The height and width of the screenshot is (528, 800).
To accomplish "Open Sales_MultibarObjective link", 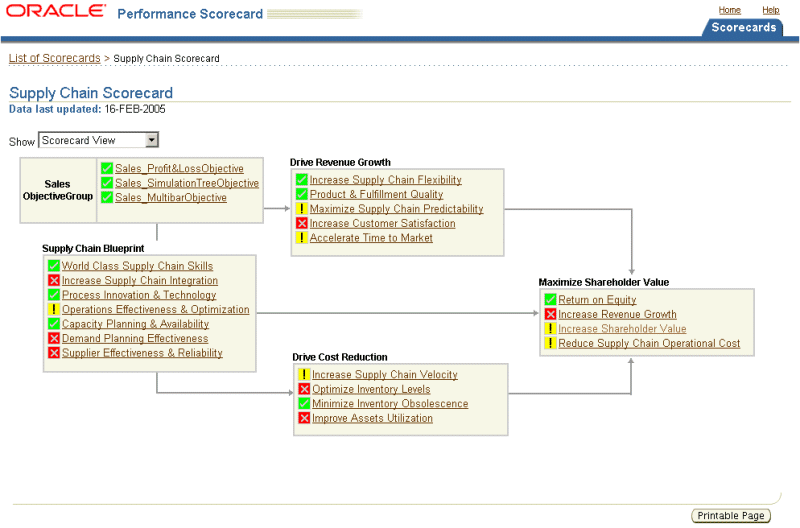I will pos(171,197).
